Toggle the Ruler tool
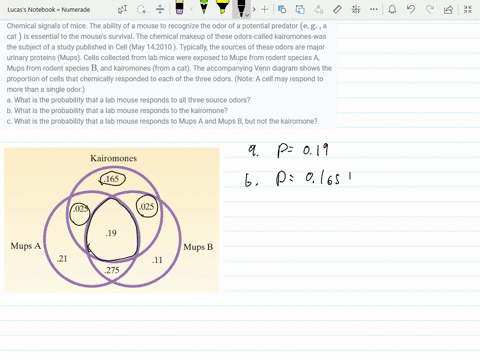This screenshot has height=360, width=480. click(337, 9)
